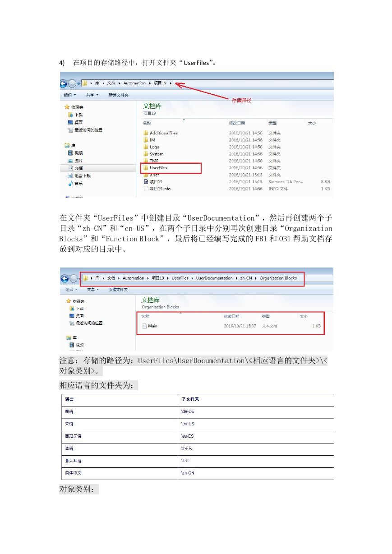Open 共享 menu in the 项目19 folder window
Viewport: 392px width, 554px height.
(93, 95)
